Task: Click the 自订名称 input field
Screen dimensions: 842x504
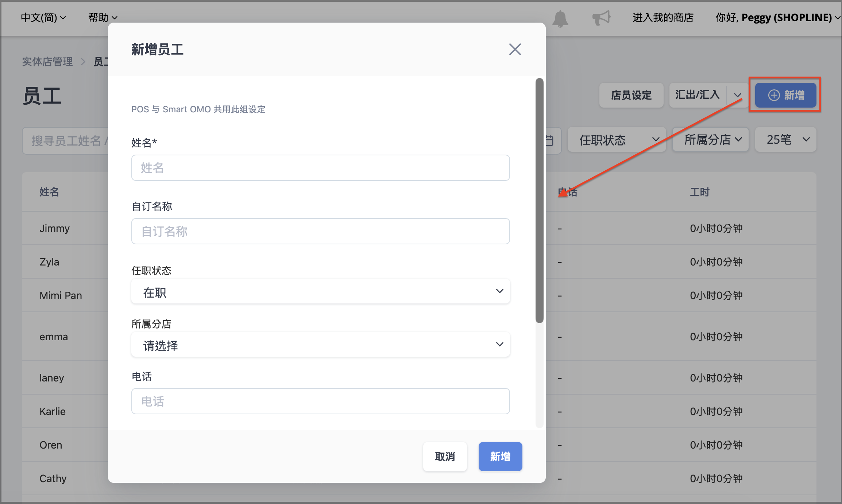Action: pos(320,231)
